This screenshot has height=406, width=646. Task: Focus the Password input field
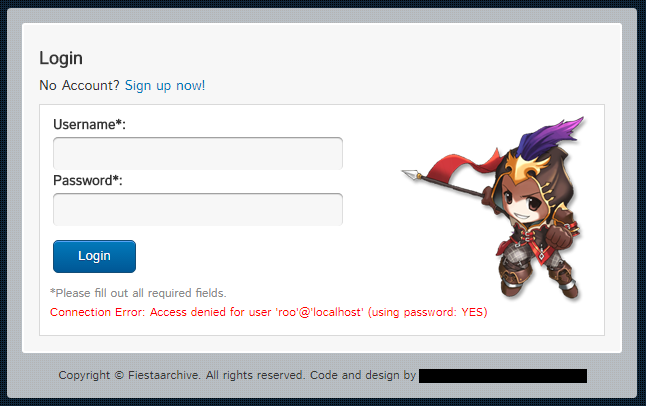198,209
